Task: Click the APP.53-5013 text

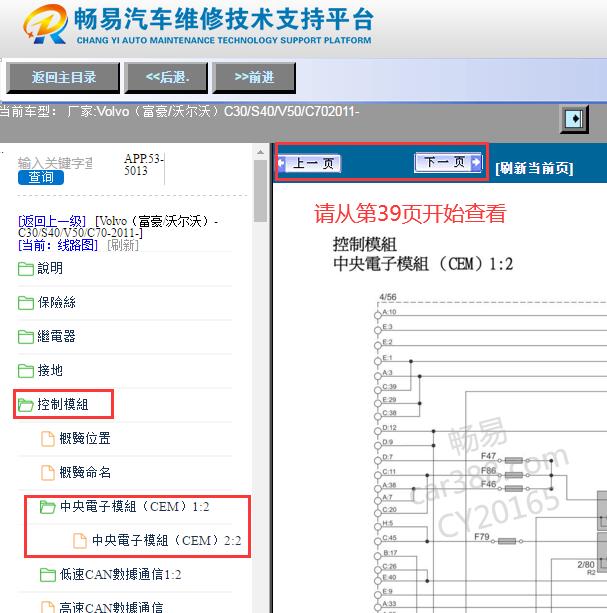Action: click(143, 165)
